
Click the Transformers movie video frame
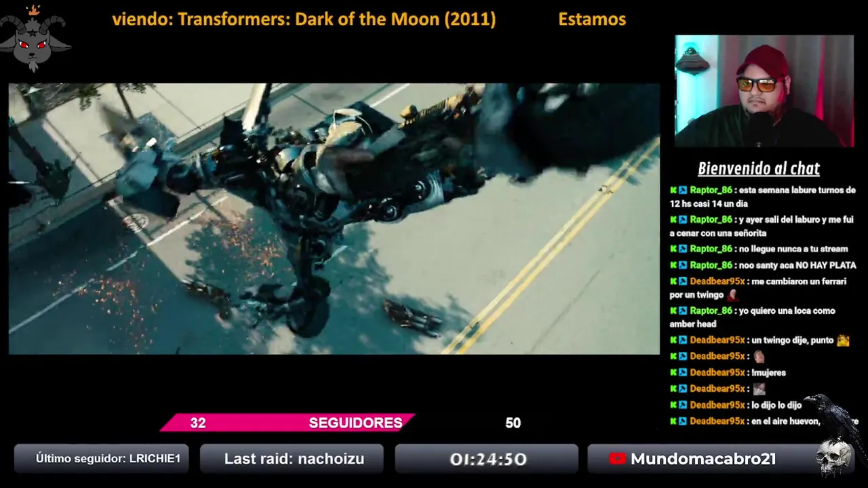pyautogui.click(x=334, y=218)
